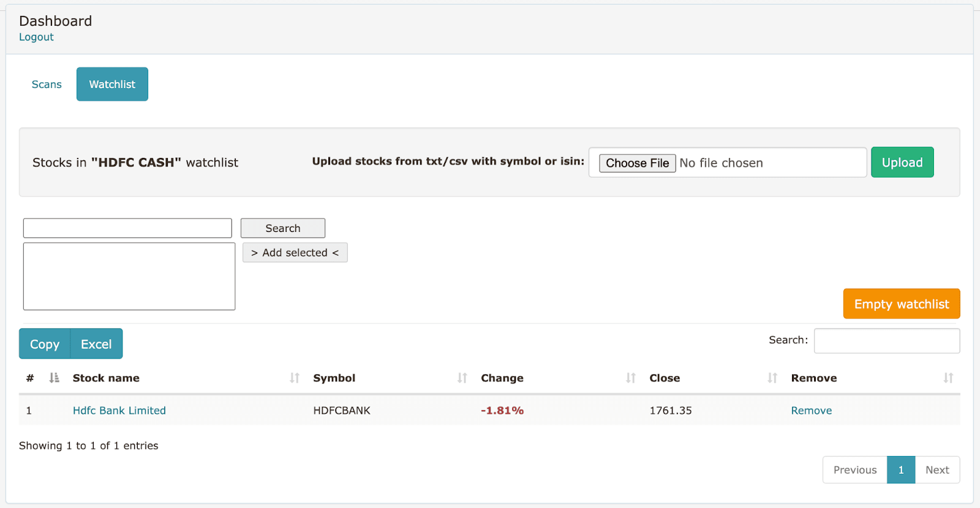The height and width of the screenshot is (508, 980).
Task: Export the watchlist via Excel button
Action: [96, 344]
